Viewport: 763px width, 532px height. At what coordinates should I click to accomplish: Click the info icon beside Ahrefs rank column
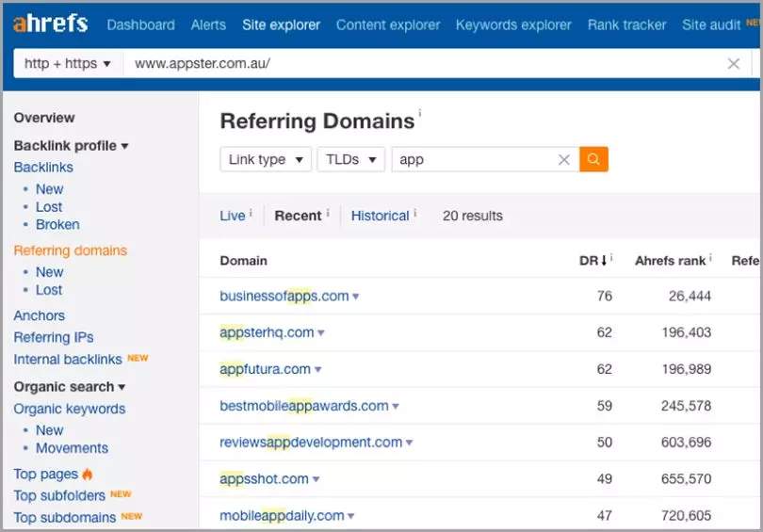[x=710, y=257]
